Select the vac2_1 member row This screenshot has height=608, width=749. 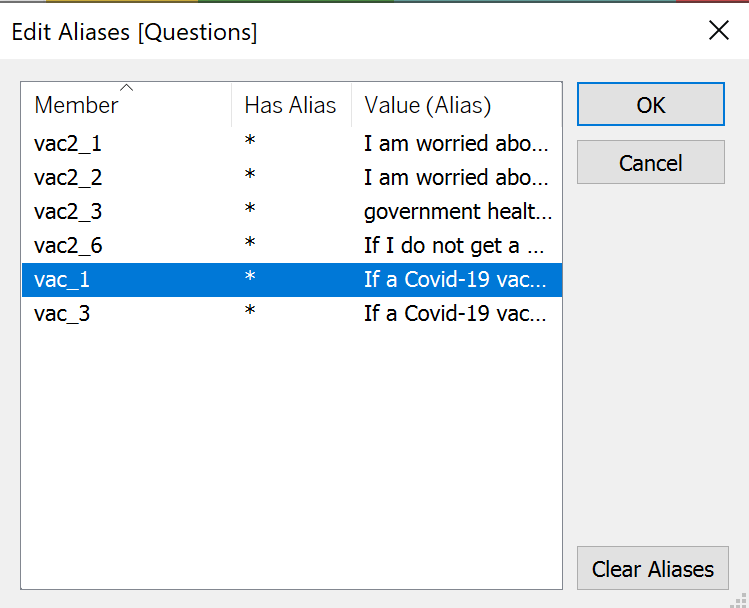[68, 144]
